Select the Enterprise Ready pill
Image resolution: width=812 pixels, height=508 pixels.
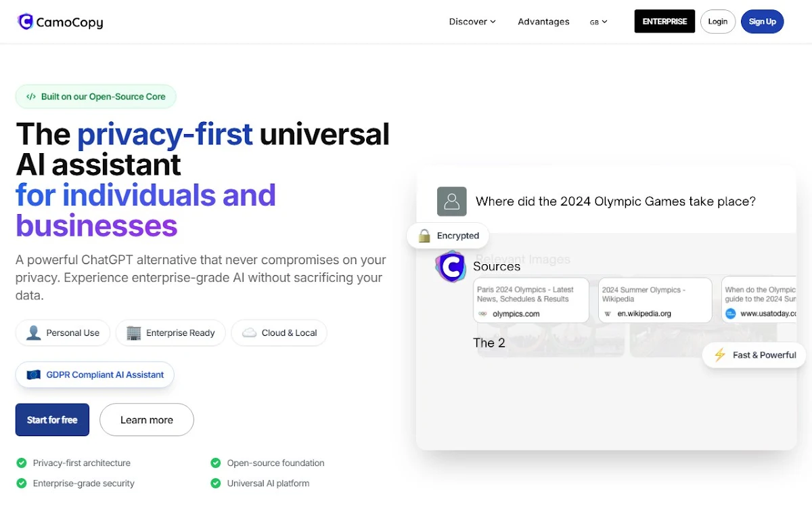[x=171, y=333]
